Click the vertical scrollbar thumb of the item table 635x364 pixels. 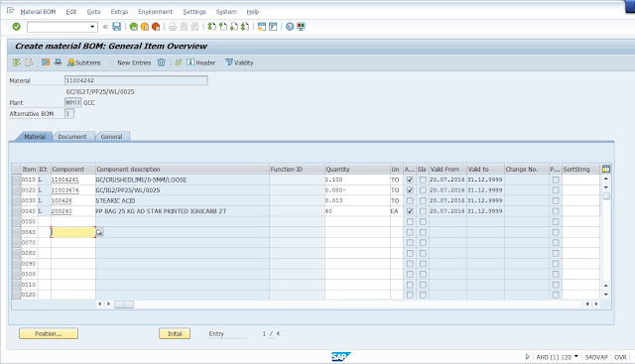tap(606, 196)
